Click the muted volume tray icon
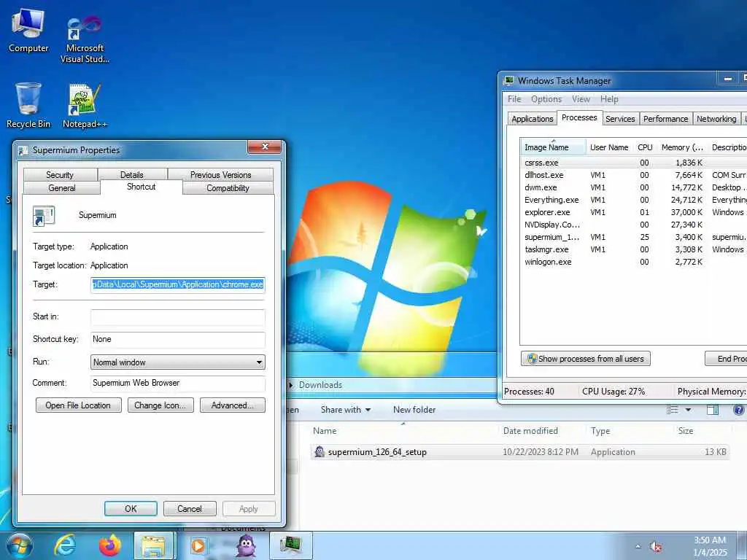 tap(656, 547)
